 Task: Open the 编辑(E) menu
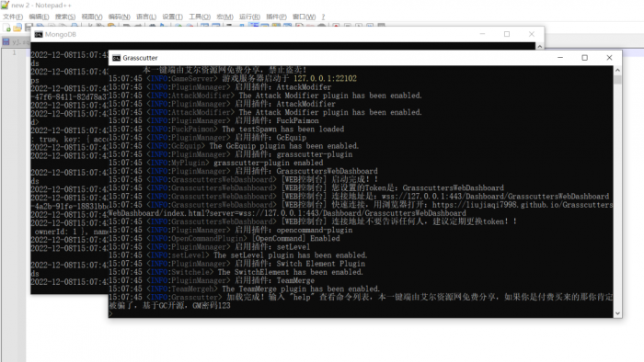click(39, 17)
